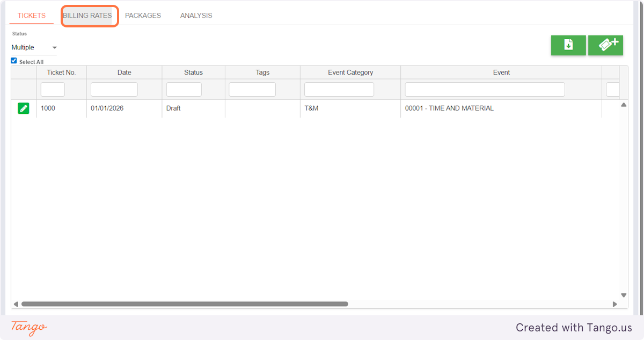Screen dimensions: 644x340
Task: Click the vertical scrollbar down arrow
Action: pyautogui.click(x=624, y=295)
